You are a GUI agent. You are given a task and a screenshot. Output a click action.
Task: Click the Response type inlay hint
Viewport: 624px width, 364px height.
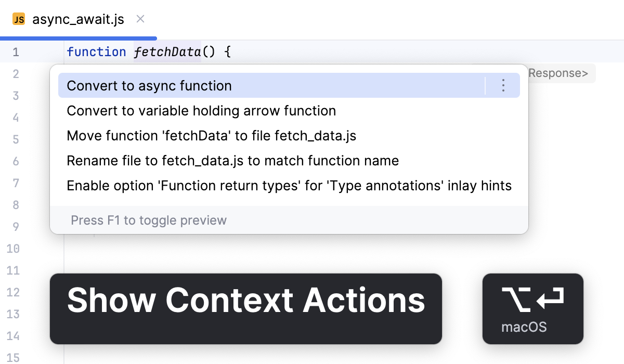(557, 73)
